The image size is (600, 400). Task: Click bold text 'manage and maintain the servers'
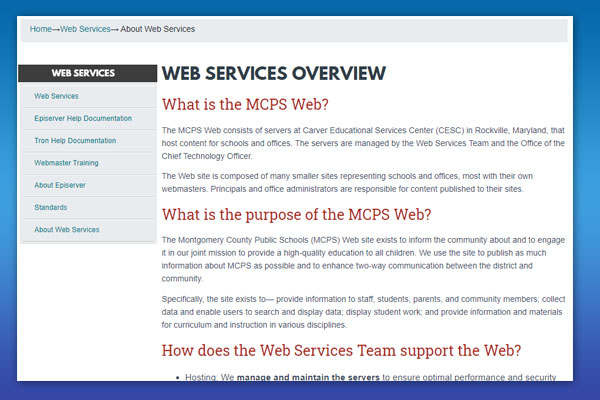tap(308, 377)
